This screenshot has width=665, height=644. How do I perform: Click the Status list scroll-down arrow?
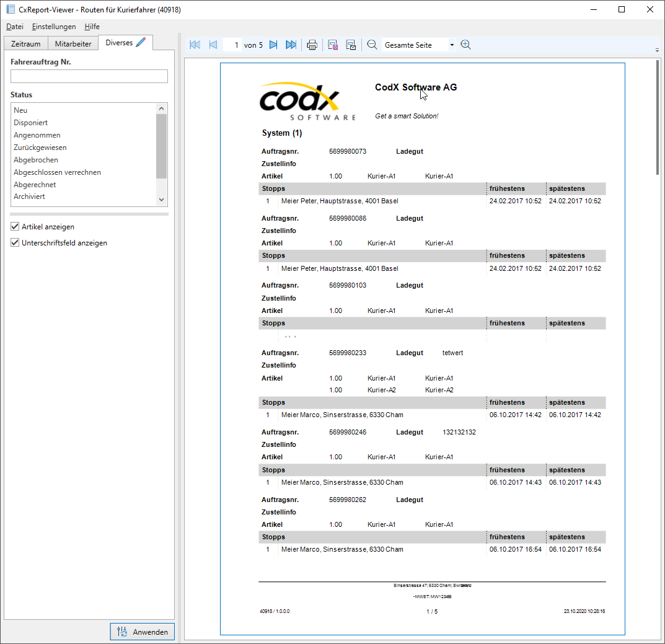(x=161, y=200)
